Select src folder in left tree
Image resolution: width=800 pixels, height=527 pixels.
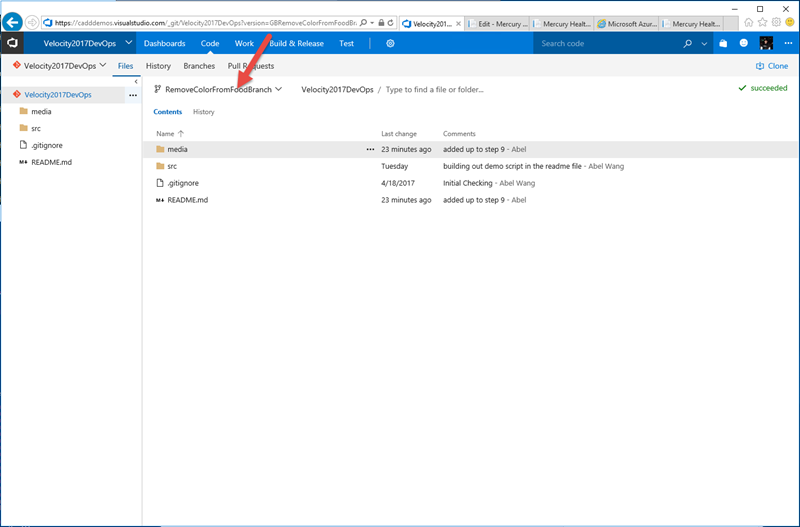click(36, 128)
